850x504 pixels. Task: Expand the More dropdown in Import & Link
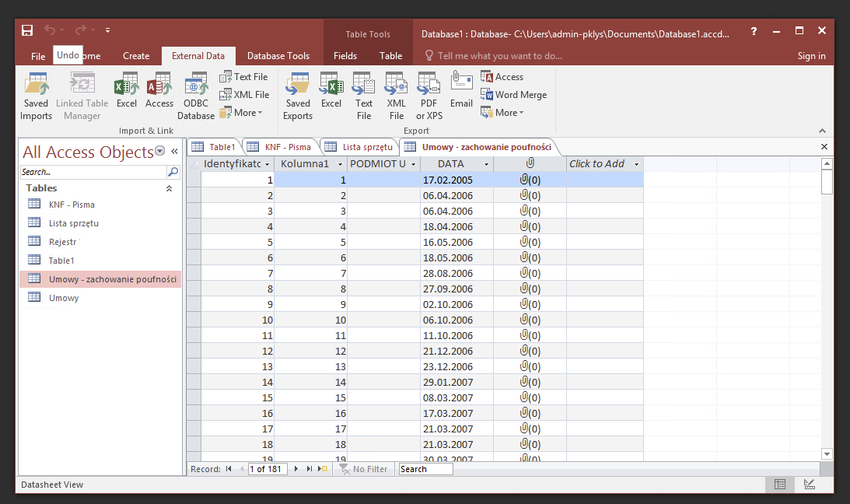(243, 111)
